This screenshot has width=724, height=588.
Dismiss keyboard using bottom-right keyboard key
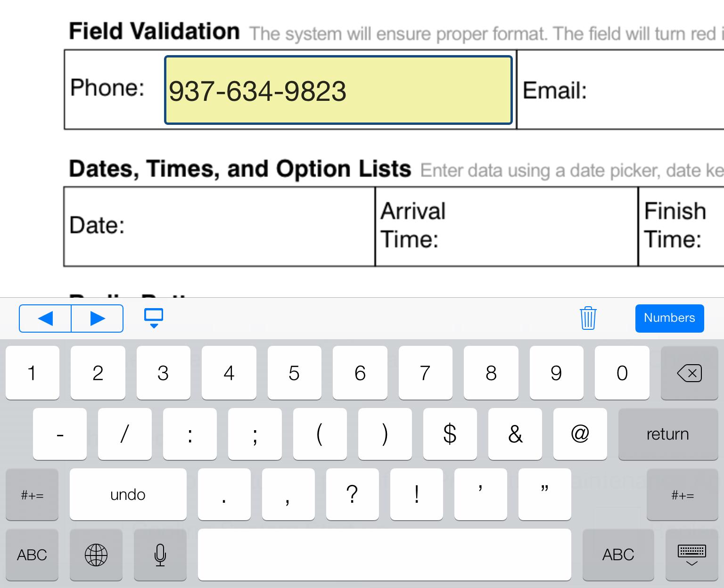tap(691, 555)
